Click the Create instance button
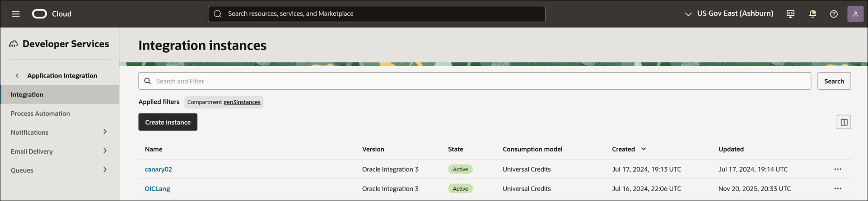Image resolution: width=868 pixels, height=201 pixels. point(168,122)
